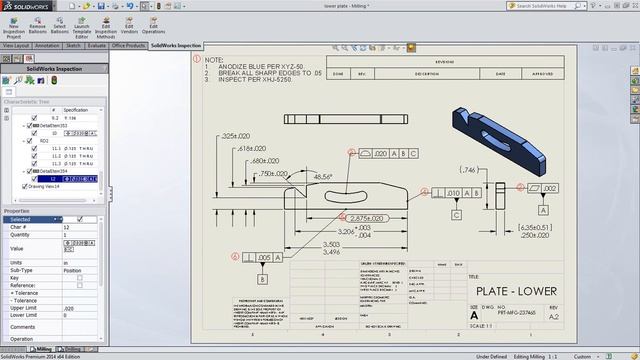Open Specification column dropdown arrow
Screen dimensions: 640x360
coord(101,110)
